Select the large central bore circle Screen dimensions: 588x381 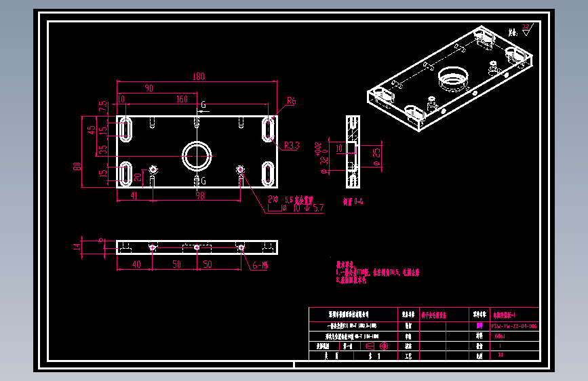(x=197, y=156)
